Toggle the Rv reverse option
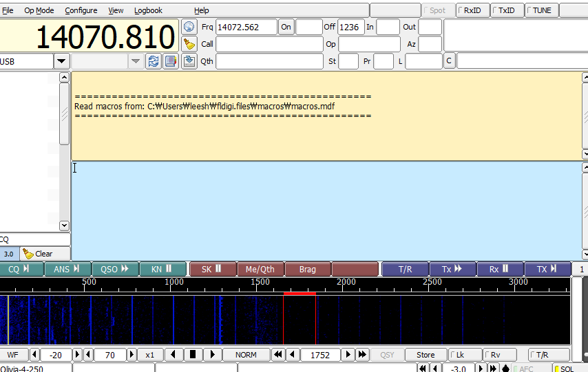This screenshot has height=372, width=588. pyautogui.click(x=499, y=354)
